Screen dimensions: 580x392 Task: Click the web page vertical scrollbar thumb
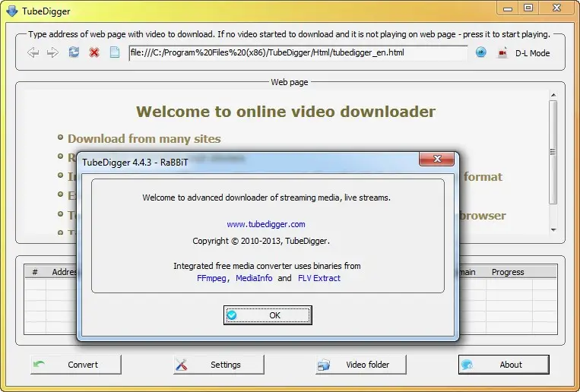click(x=553, y=152)
